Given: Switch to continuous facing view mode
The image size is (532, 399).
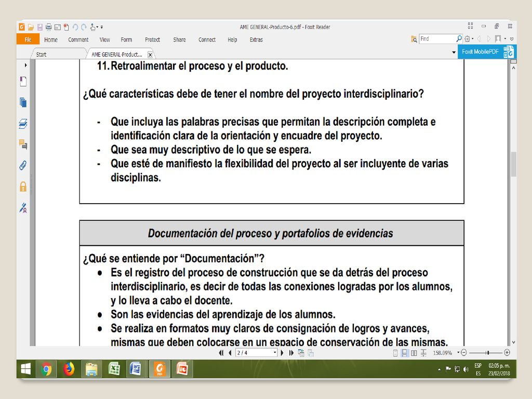Looking at the screenshot, I should click(423, 353).
